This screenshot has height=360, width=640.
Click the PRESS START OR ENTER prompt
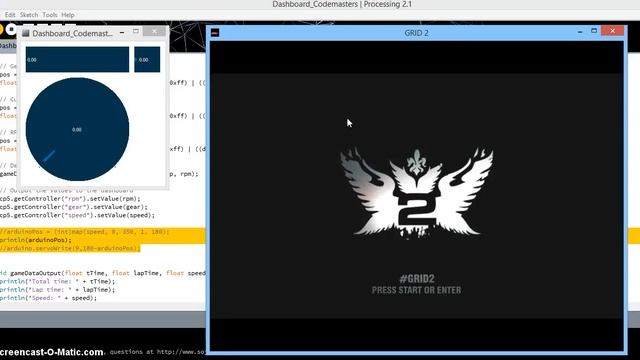click(416, 290)
